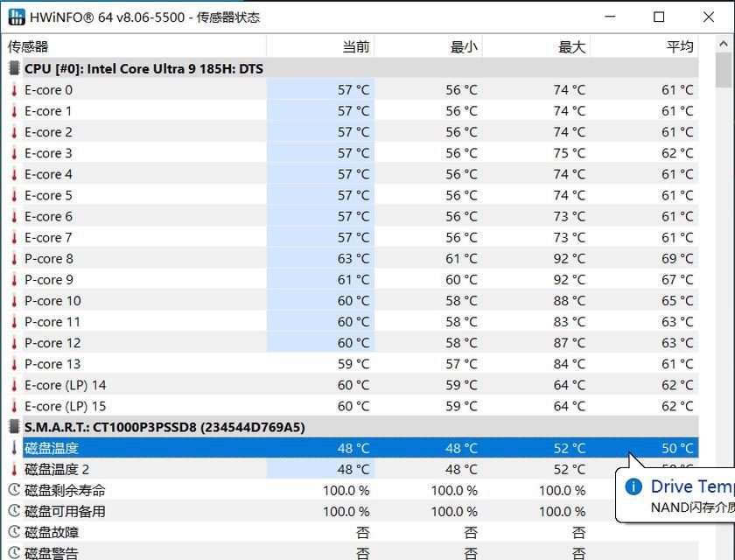The image size is (735, 560).
Task: Click the P-core 9 thermometer icon
Action: [14, 280]
